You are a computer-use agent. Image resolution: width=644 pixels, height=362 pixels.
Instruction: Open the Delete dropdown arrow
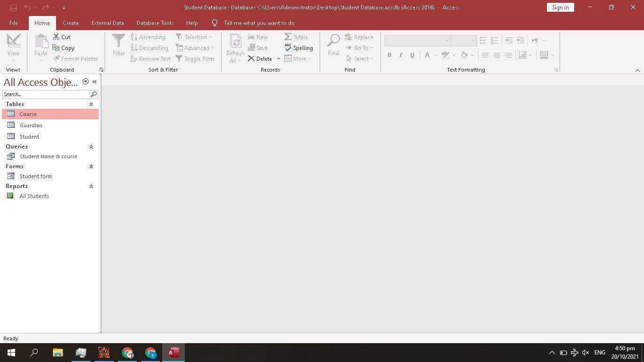(278, 58)
